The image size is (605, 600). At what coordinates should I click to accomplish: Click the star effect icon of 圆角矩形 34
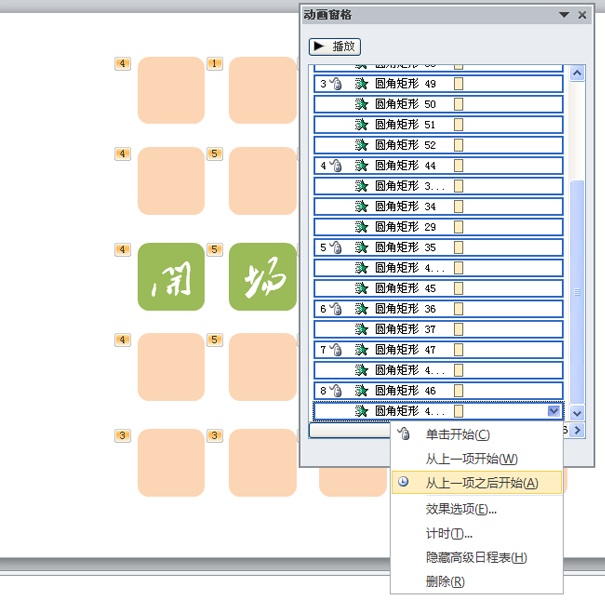pyautogui.click(x=362, y=206)
